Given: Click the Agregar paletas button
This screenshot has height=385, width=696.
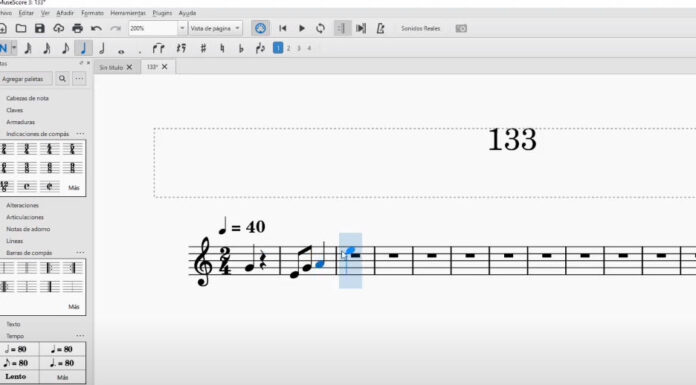Looking at the screenshot, I should [26, 79].
